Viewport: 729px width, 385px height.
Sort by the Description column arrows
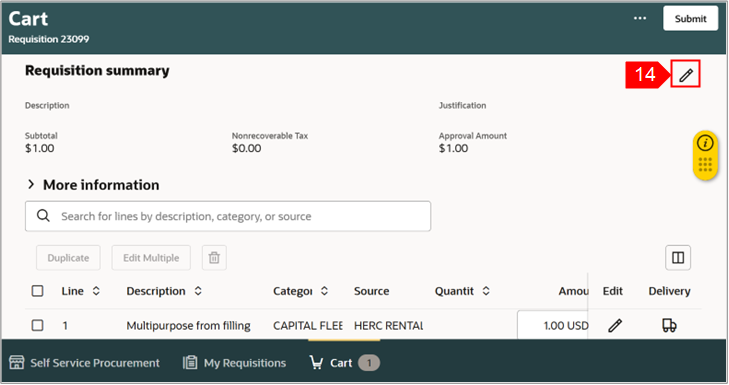pyautogui.click(x=198, y=291)
